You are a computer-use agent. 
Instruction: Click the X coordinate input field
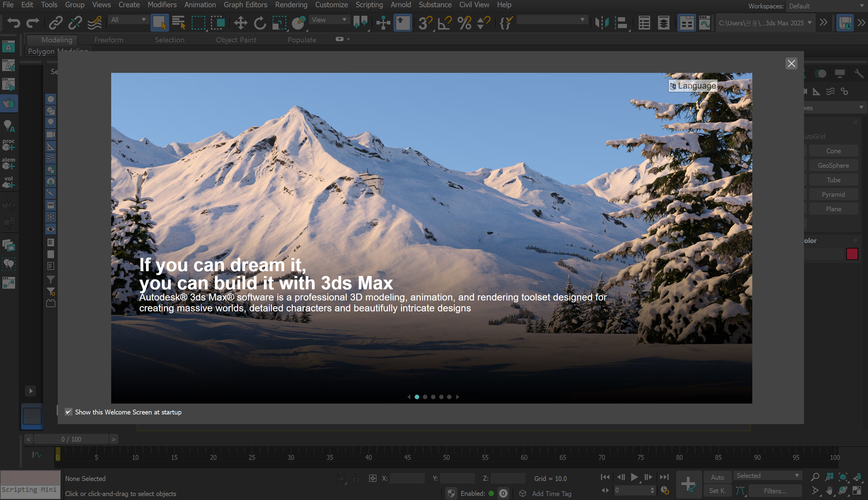[407, 478]
